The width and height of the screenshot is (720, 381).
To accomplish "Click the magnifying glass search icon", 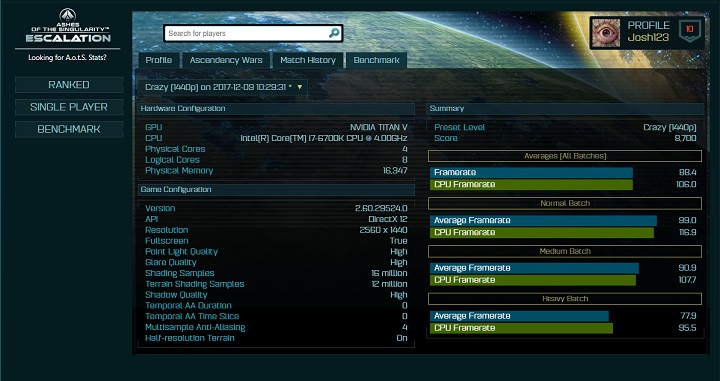I will click(x=334, y=33).
